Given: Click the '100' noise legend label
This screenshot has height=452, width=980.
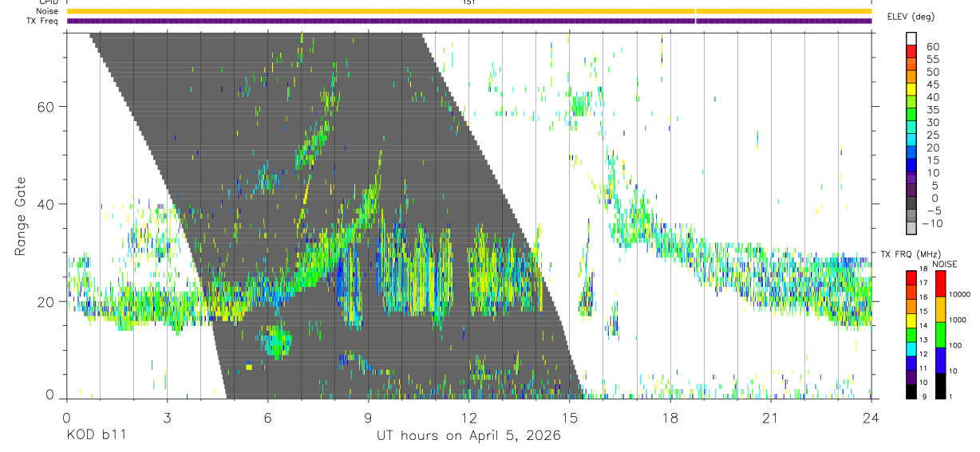Looking at the screenshot, I should pos(956,346).
